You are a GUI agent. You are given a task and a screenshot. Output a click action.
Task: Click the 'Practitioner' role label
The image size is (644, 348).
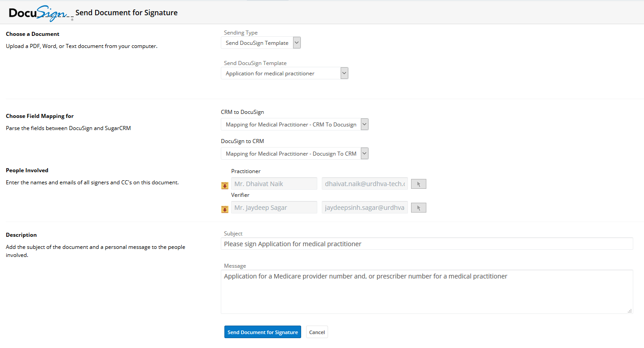(246, 171)
